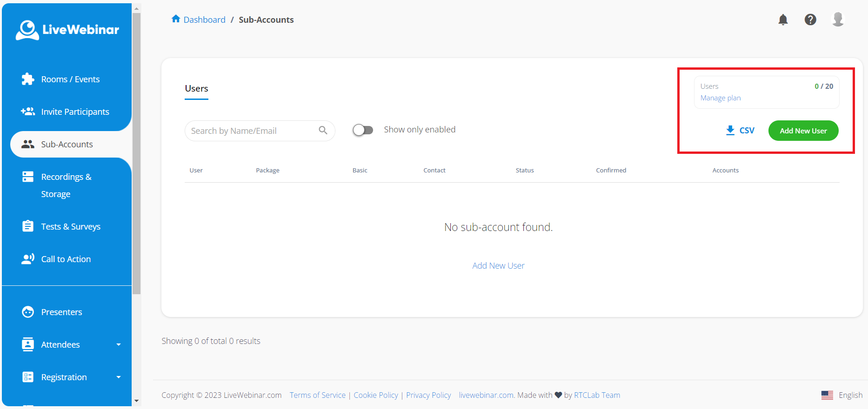
Task: Open Tests & Surveys from sidebar
Action: (x=71, y=227)
